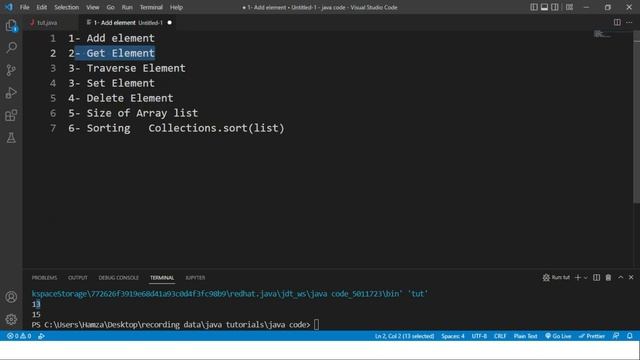Create a new terminal with plus icon

coord(578,278)
